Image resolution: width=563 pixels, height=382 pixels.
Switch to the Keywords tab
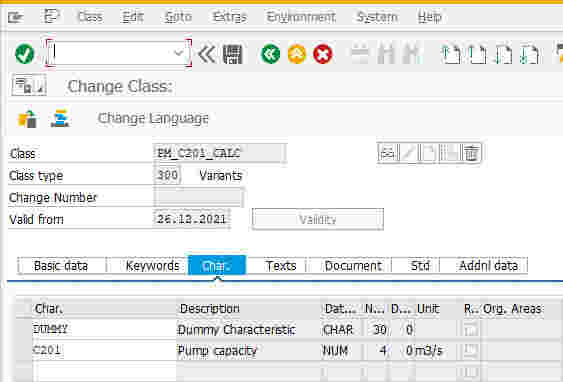(x=152, y=266)
